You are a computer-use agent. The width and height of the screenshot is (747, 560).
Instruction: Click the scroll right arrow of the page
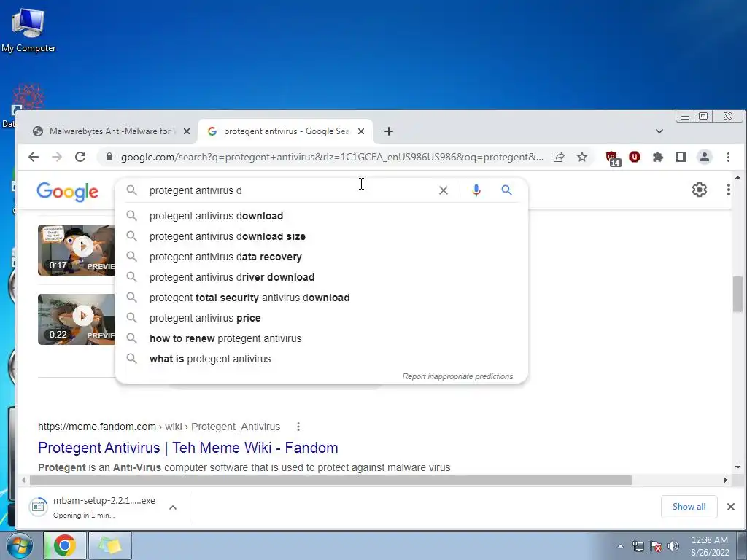pyautogui.click(x=726, y=480)
